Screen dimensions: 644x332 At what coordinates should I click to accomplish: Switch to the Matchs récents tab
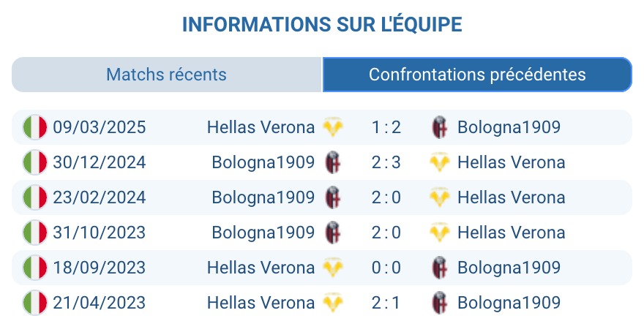[166, 75]
